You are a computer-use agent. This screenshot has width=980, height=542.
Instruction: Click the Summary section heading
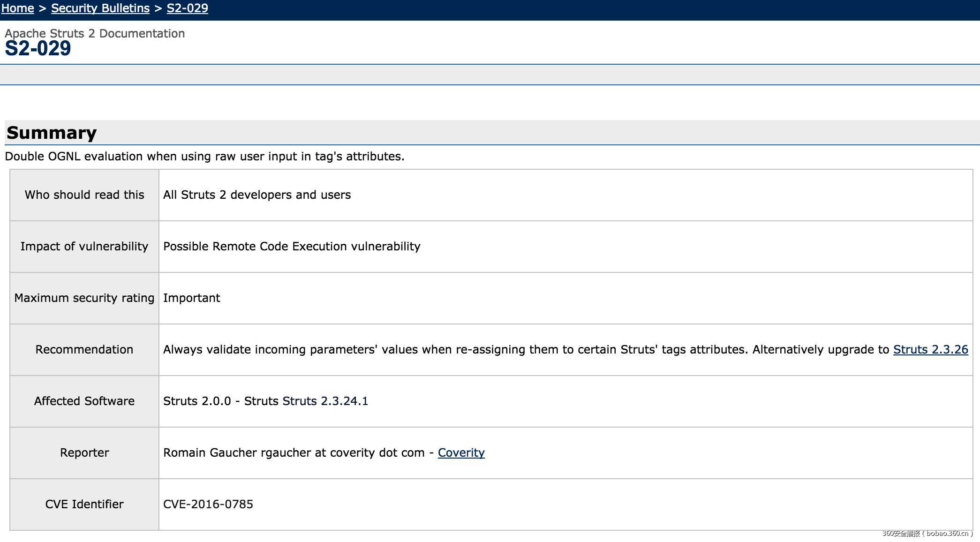pyautogui.click(x=52, y=133)
